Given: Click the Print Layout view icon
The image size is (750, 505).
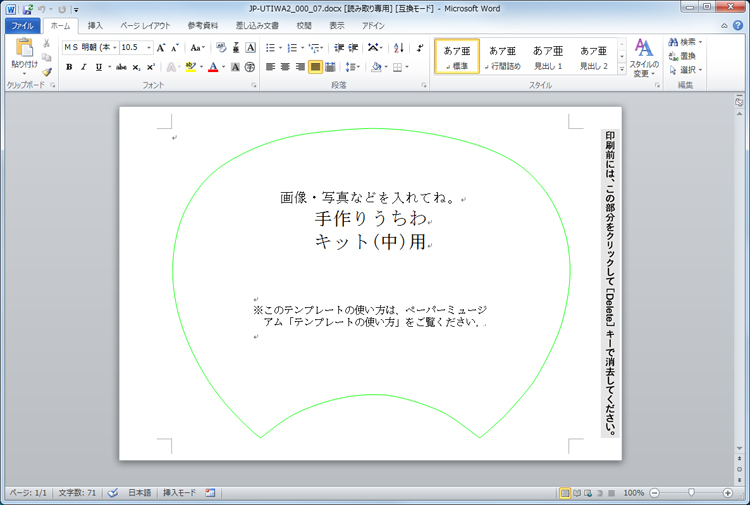Looking at the screenshot, I should point(565,493).
